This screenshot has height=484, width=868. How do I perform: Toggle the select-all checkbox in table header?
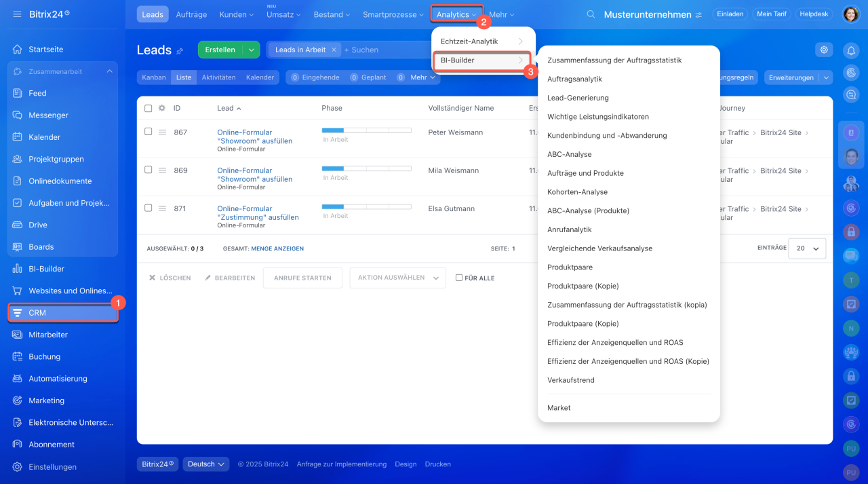pyautogui.click(x=149, y=108)
